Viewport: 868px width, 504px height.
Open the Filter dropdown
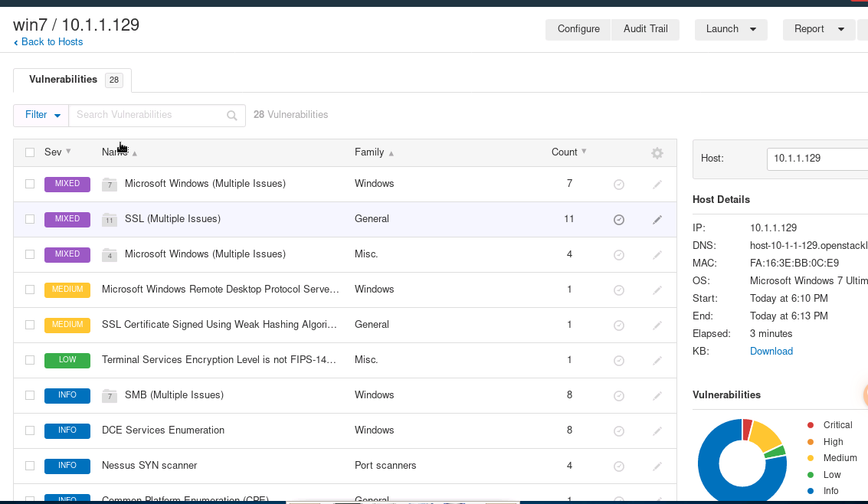(x=41, y=115)
